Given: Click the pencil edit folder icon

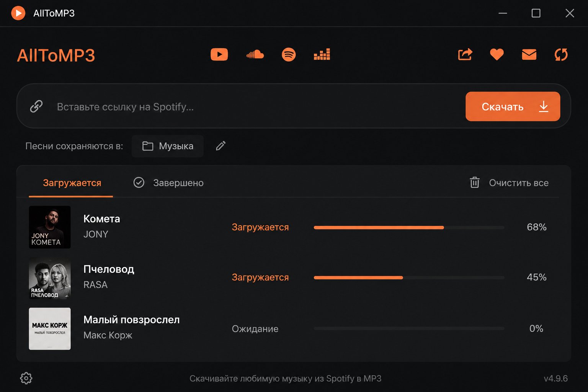Looking at the screenshot, I should coord(220,146).
